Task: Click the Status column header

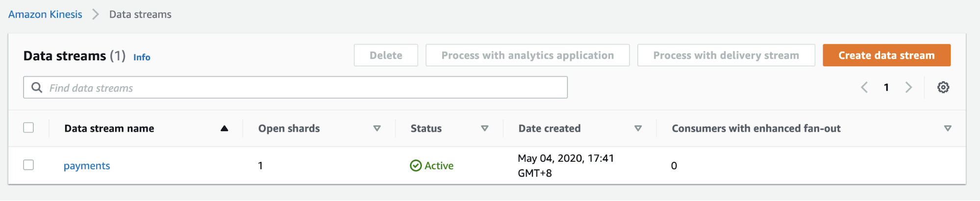Action: point(426,128)
